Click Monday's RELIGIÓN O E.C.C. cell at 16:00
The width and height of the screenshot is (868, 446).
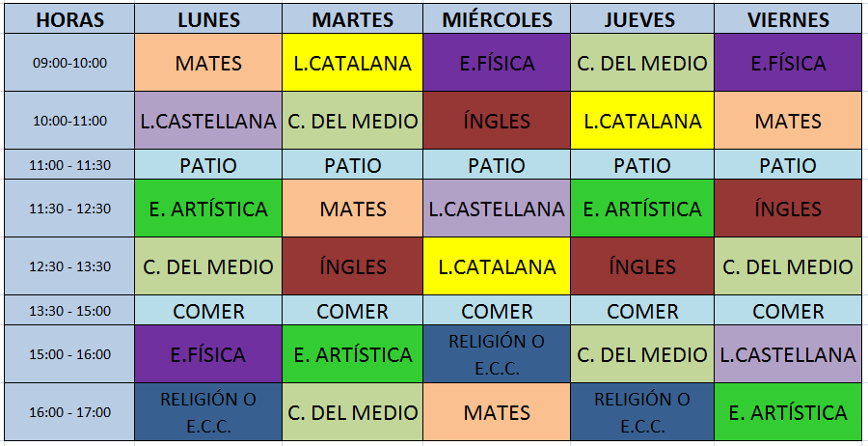pyautogui.click(x=208, y=412)
